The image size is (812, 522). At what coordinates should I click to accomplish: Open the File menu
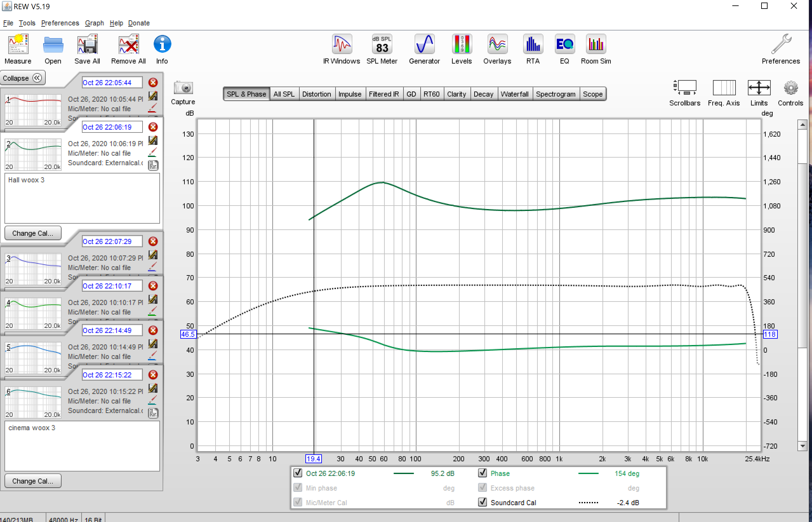8,23
